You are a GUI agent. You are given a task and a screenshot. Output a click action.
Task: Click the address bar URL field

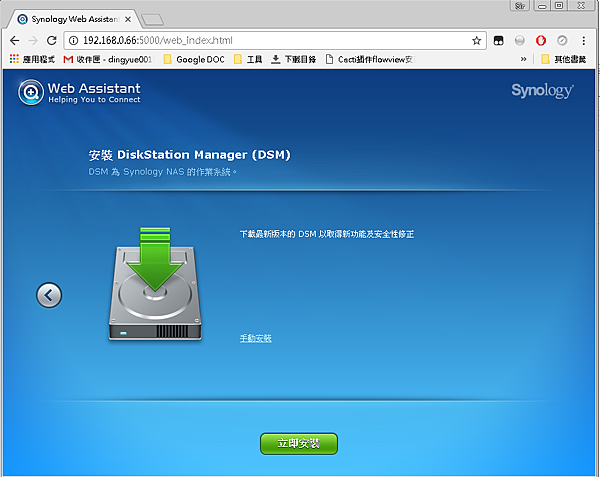[274, 41]
